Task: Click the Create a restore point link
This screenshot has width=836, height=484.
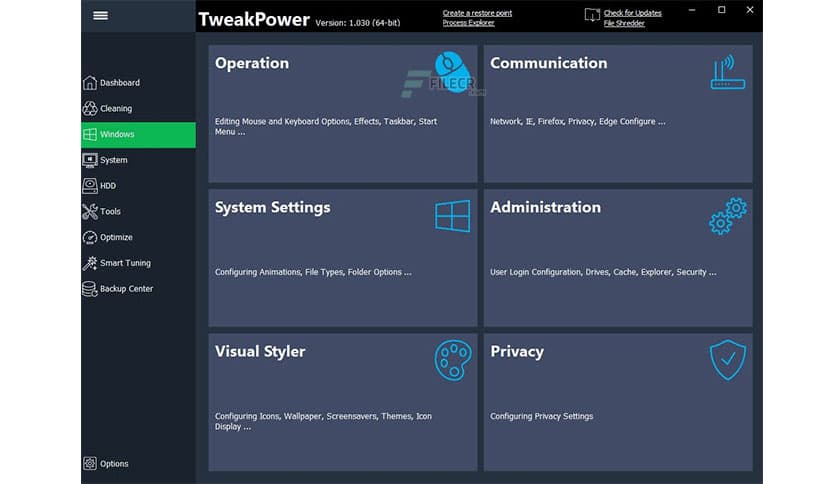Action: click(x=477, y=13)
